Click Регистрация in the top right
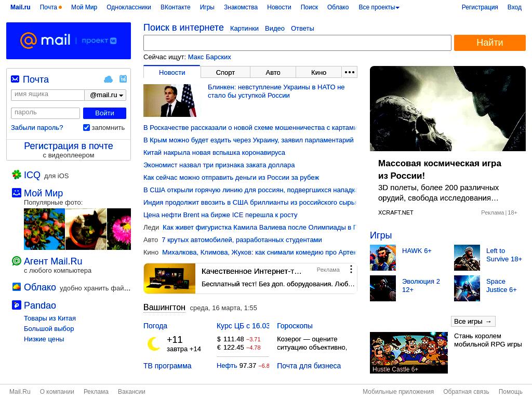This screenshot has height=399, width=532. point(480,7)
